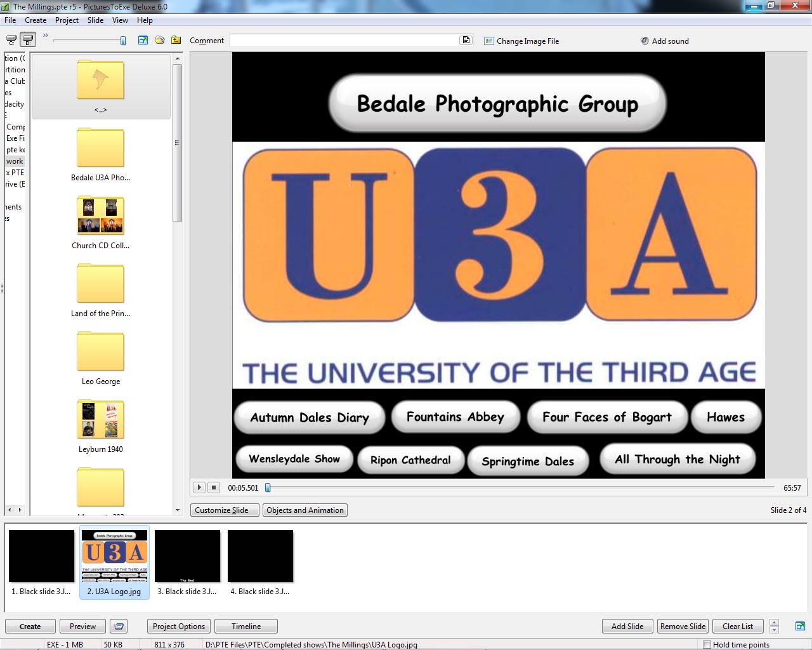Select slide 1 Black slide thumbnail
The image size is (812, 650).
pyautogui.click(x=42, y=562)
